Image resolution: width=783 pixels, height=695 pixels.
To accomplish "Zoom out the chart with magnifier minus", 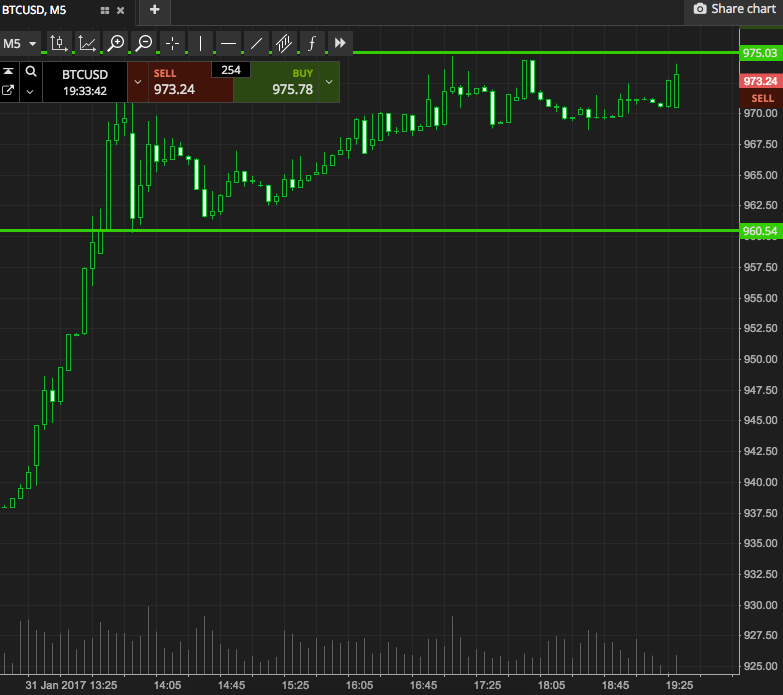I will click(144, 43).
